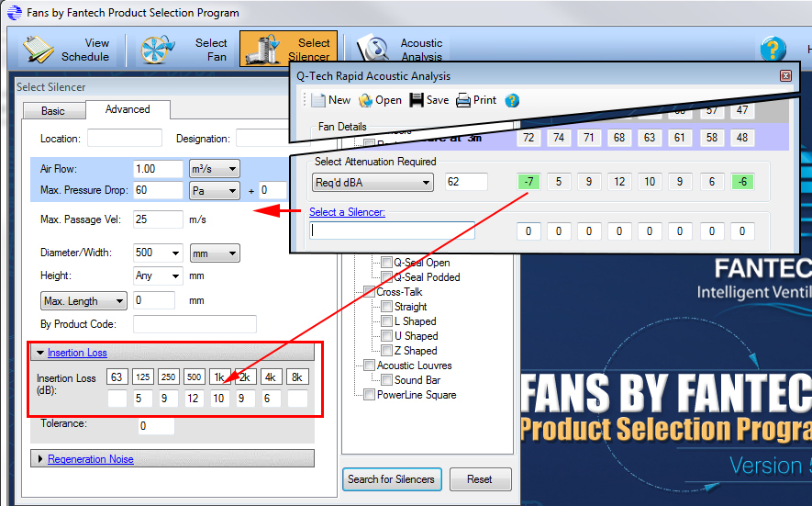This screenshot has height=506, width=812.
Task: Click the attenuation cell showing 12
Action: coord(619,182)
